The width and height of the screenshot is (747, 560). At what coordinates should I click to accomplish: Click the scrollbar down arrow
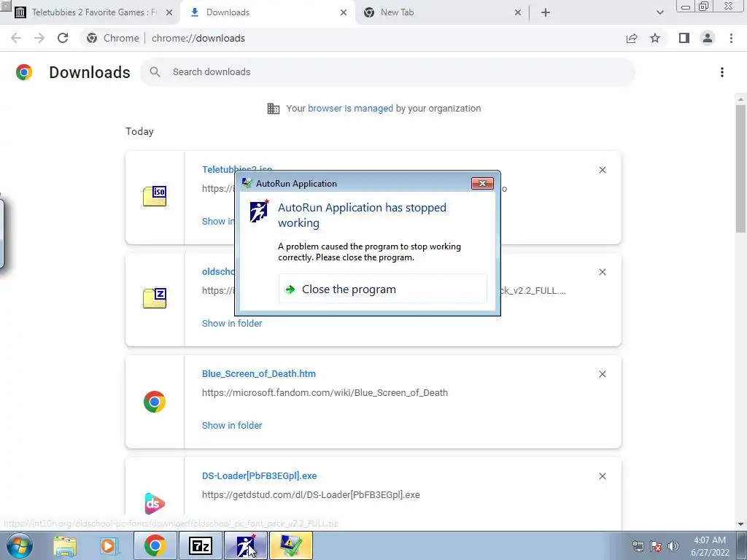click(x=740, y=524)
